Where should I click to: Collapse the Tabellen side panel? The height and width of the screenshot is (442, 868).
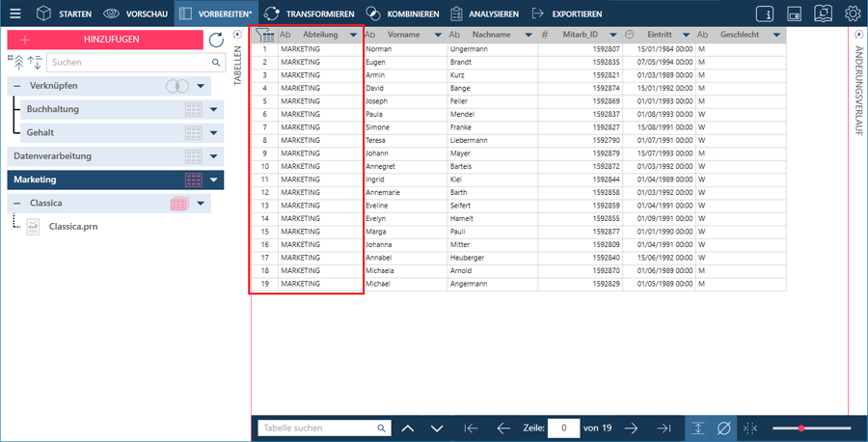237,35
